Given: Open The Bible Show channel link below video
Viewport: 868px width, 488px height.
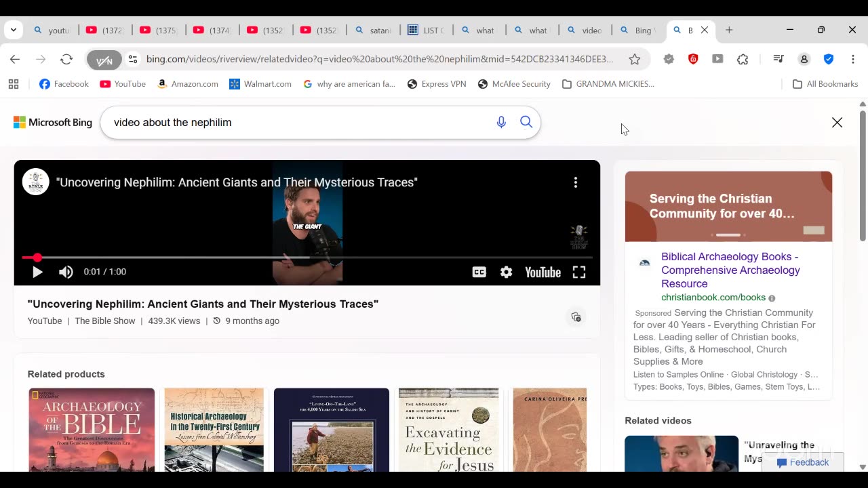Looking at the screenshot, I should tap(105, 321).
